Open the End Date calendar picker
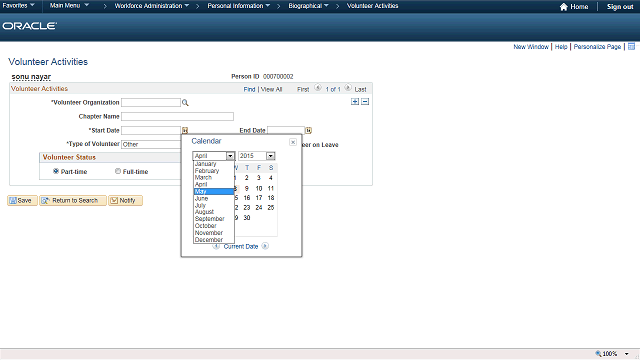The image size is (640, 360). coord(309,130)
